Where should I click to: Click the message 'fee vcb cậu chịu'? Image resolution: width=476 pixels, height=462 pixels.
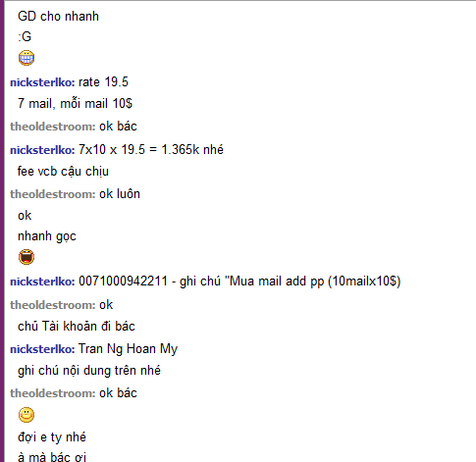pos(63,172)
